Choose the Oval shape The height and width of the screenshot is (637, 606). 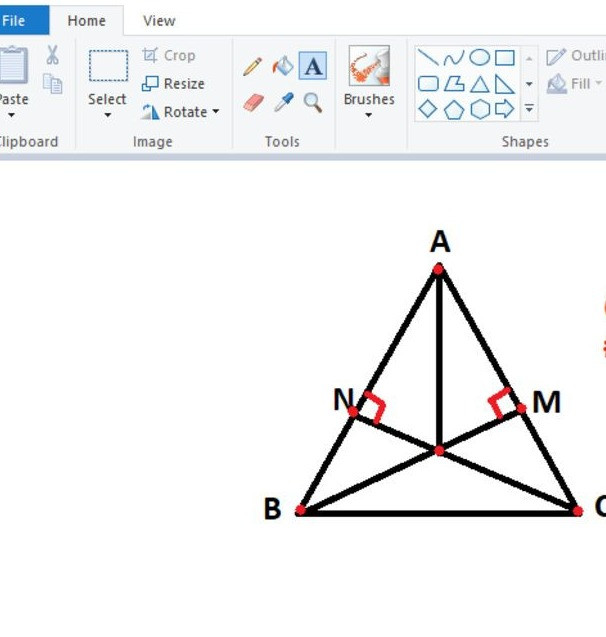(480, 58)
